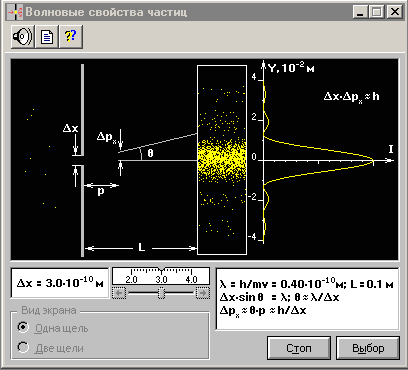The image size is (408, 370).
Task: Open help with the question marks icon
Action: pos(71,37)
